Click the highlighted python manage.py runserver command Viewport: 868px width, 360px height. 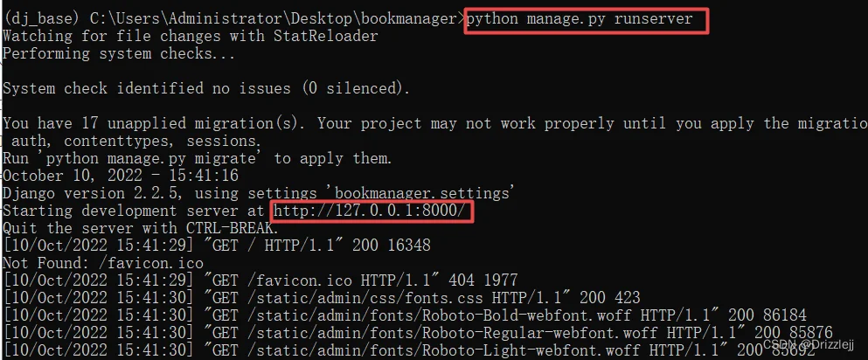[x=579, y=19]
